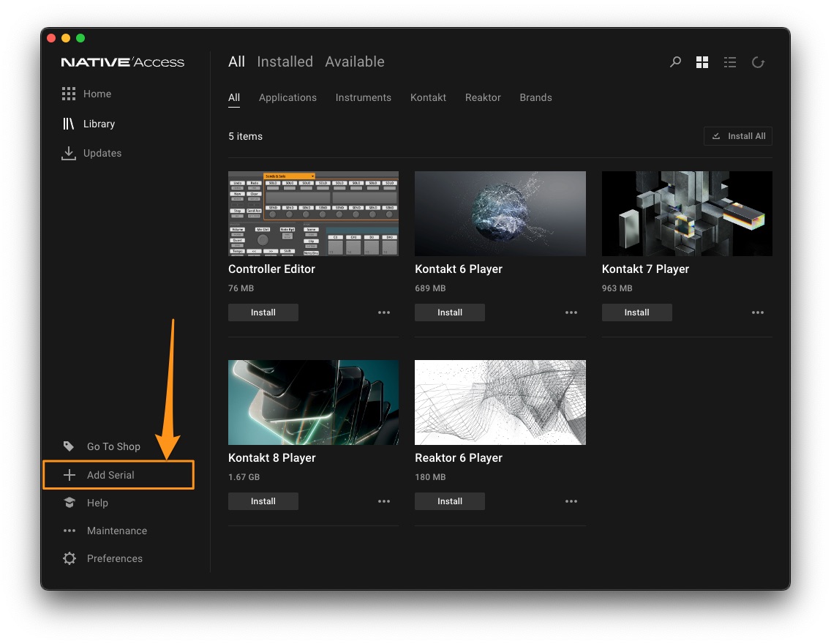Open more options for Controller Editor
Screen dimensions: 831x644
click(384, 312)
